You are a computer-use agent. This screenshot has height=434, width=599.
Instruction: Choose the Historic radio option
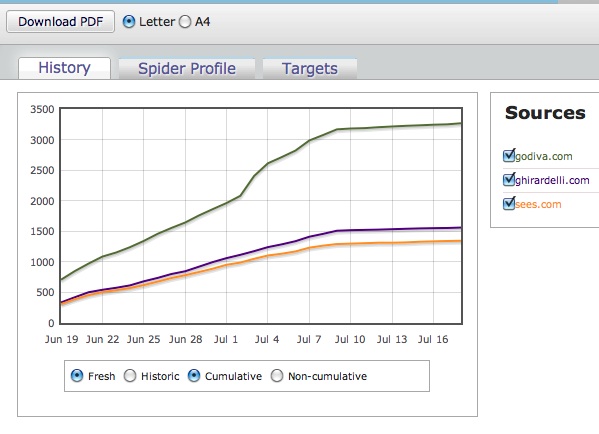coord(130,376)
